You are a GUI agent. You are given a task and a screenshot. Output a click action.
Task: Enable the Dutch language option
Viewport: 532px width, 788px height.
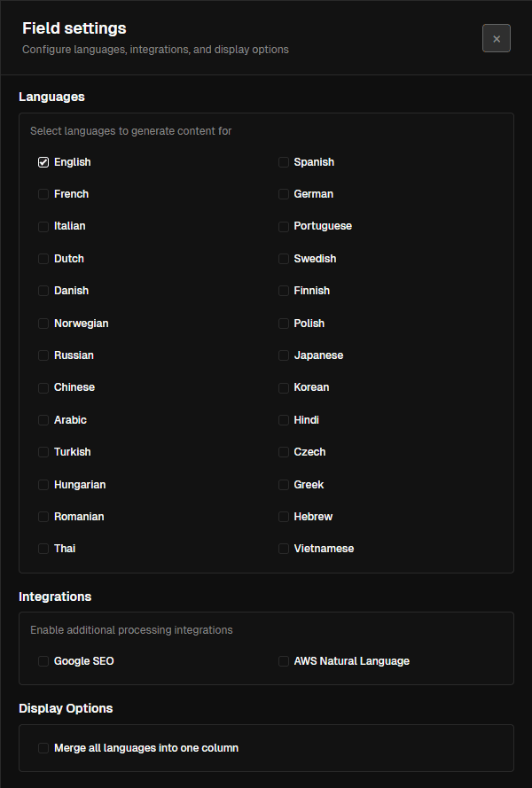(43, 258)
